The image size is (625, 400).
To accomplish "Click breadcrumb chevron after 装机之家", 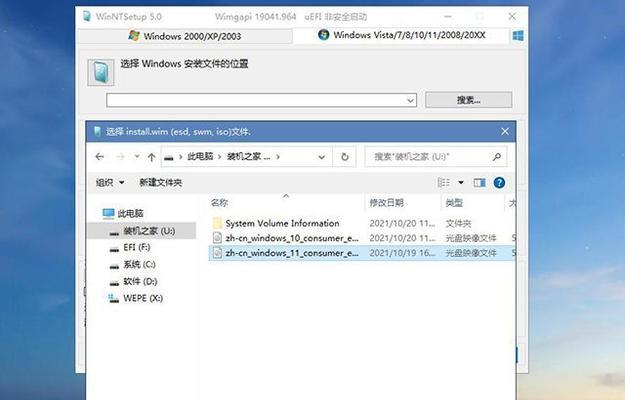I will [x=278, y=157].
